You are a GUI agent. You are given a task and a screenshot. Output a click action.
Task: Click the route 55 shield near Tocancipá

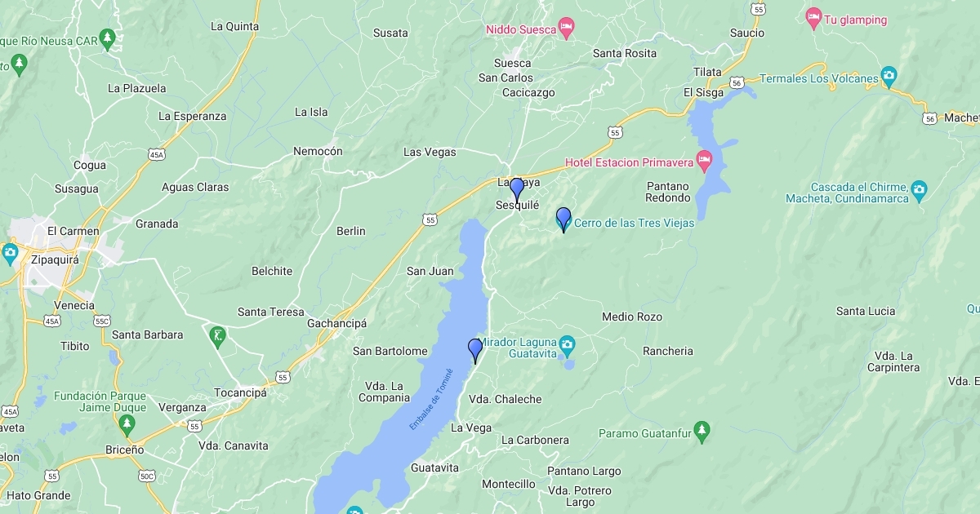tap(282, 377)
